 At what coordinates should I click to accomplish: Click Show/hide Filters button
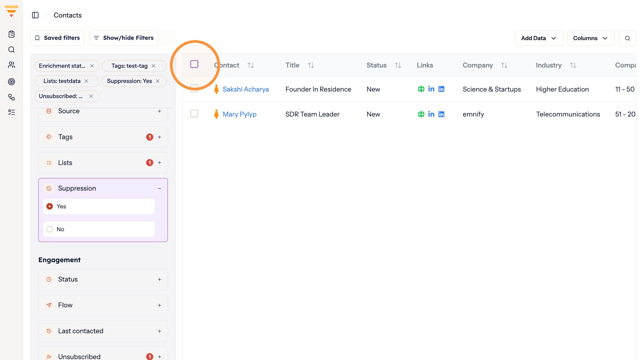click(x=124, y=38)
